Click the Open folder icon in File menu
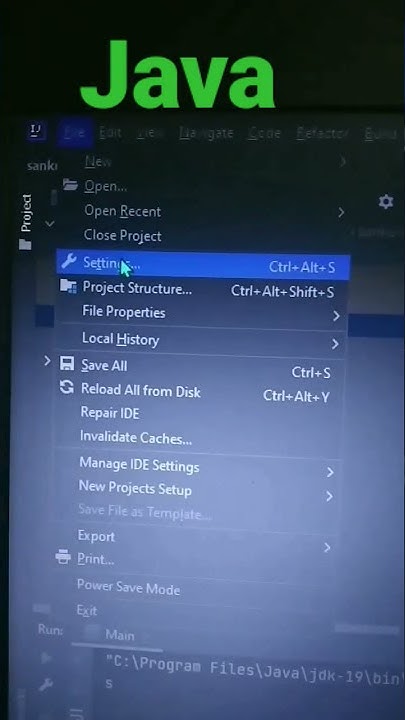The width and height of the screenshot is (405, 720). click(x=70, y=185)
